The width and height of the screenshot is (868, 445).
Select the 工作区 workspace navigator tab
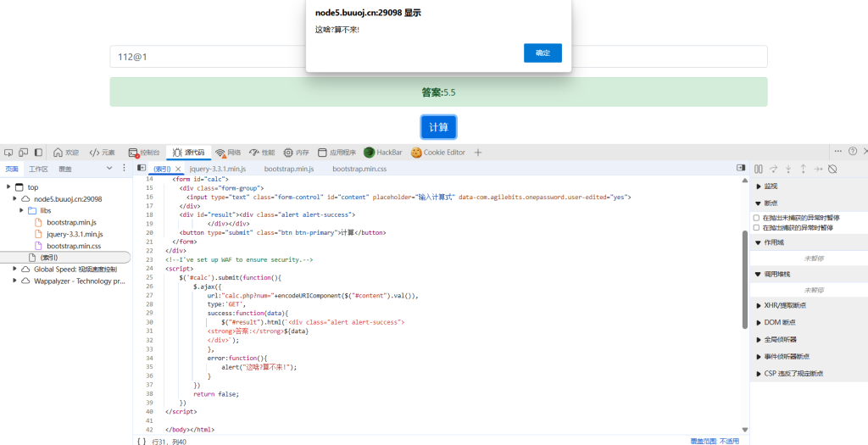pos(39,169)
